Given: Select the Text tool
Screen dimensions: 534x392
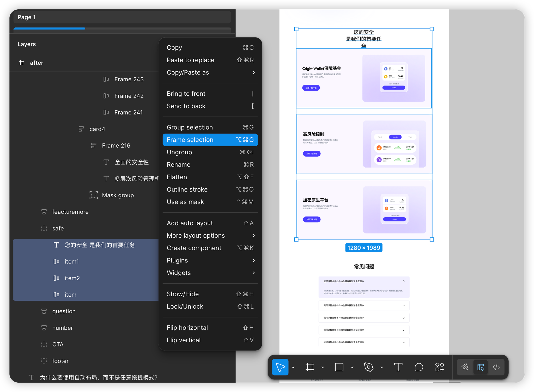Looking at the screenshot, I should [x=398, y=367].
